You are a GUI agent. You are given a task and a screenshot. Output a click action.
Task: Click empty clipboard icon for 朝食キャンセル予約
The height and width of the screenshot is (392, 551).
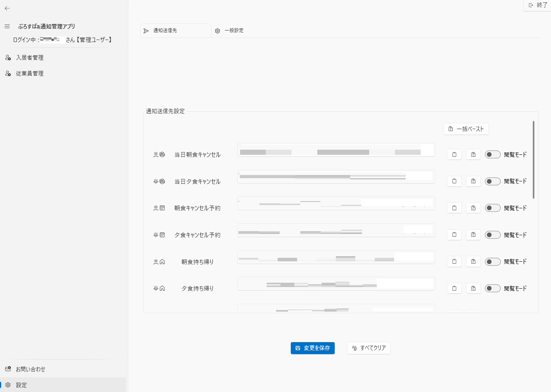pyautogui.click(x=454, y=208)
